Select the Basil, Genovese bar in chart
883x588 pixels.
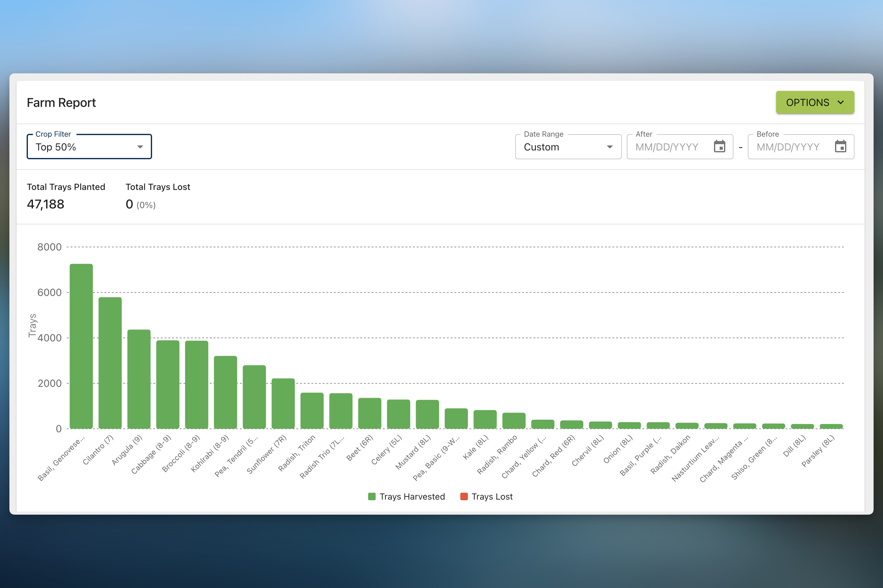pyautogui.click(x=81, y=346)
